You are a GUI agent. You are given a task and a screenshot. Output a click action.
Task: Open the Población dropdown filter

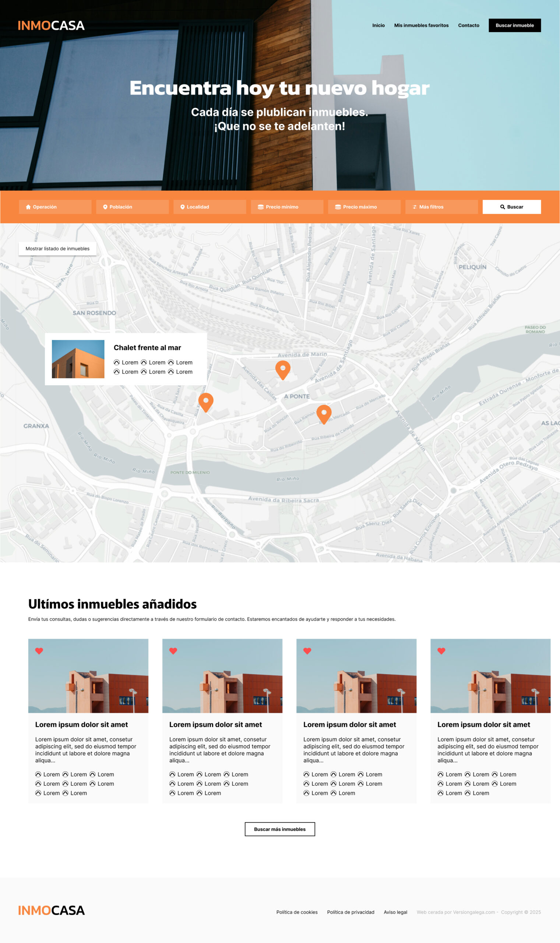133,207
